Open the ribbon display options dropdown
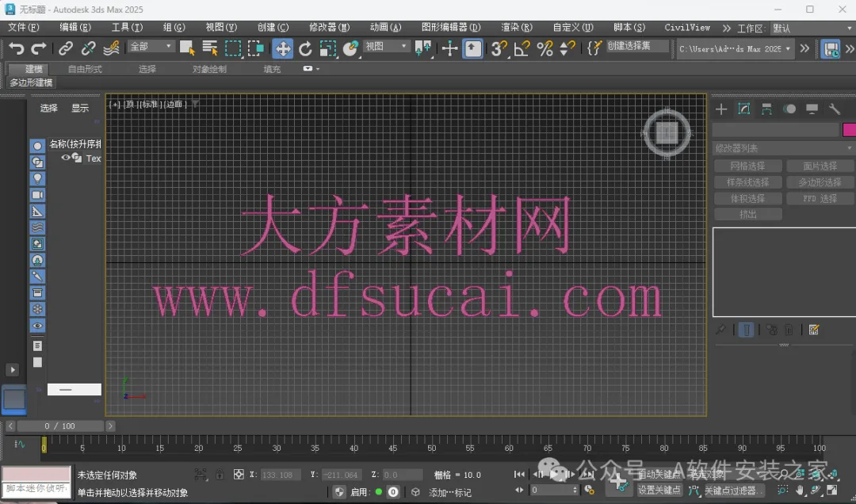Image resolution: width=856 pixels, height=504 pixels. (311, 69)
